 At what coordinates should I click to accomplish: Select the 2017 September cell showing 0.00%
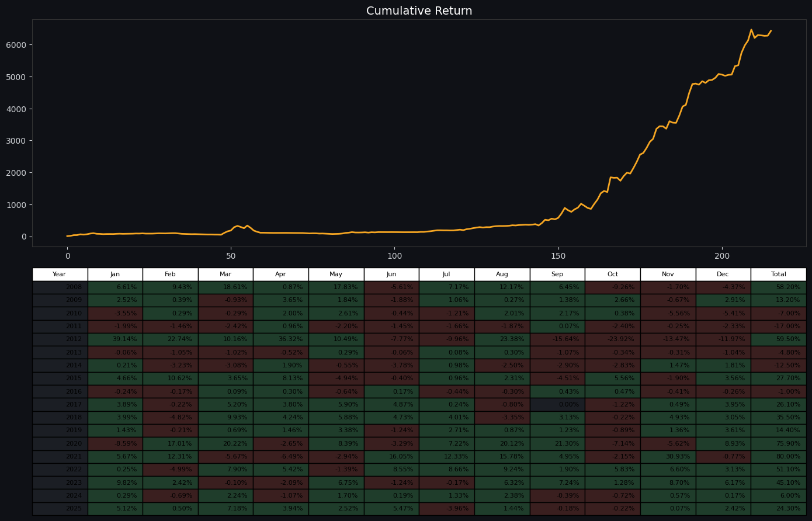557,404
